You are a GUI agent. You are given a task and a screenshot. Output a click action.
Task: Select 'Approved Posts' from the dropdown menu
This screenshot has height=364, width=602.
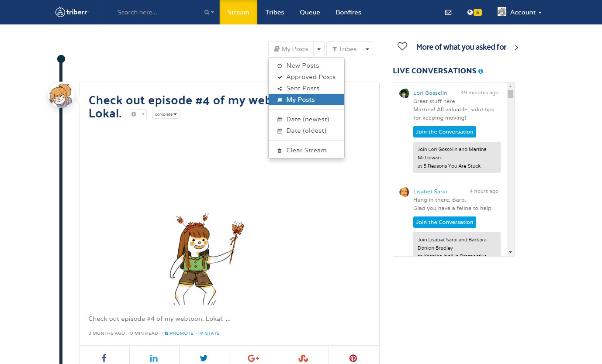311,77
